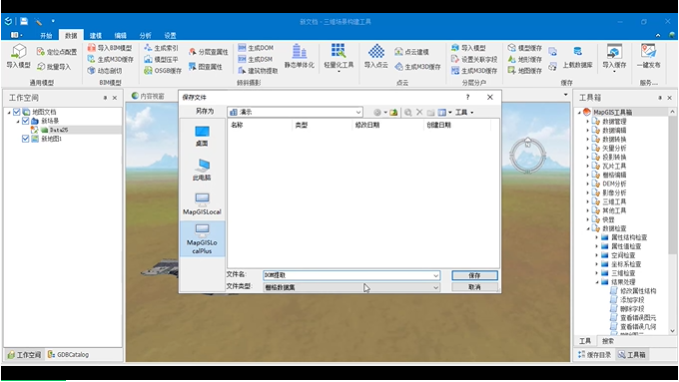Image resolution: width=679 pixels, height=382 pixels.
Task: Switch to the 建模 ribbon tab
Action: [96, 36]
